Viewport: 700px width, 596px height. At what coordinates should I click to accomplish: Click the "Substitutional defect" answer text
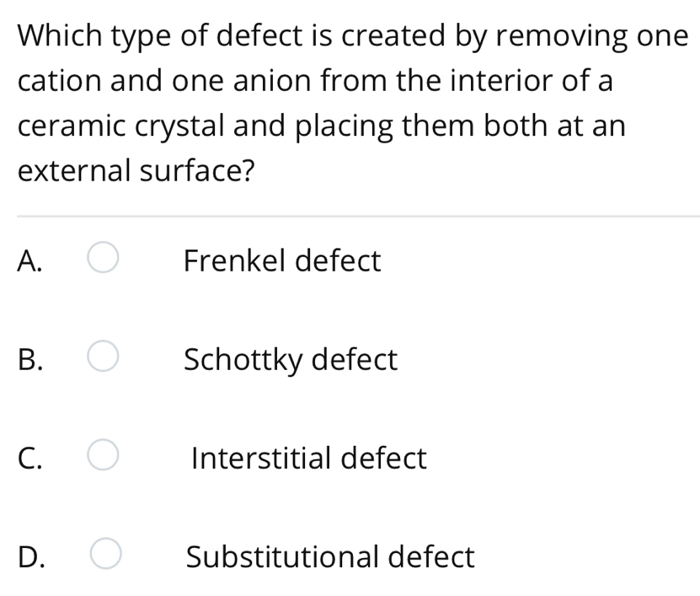tap(330, 557)
